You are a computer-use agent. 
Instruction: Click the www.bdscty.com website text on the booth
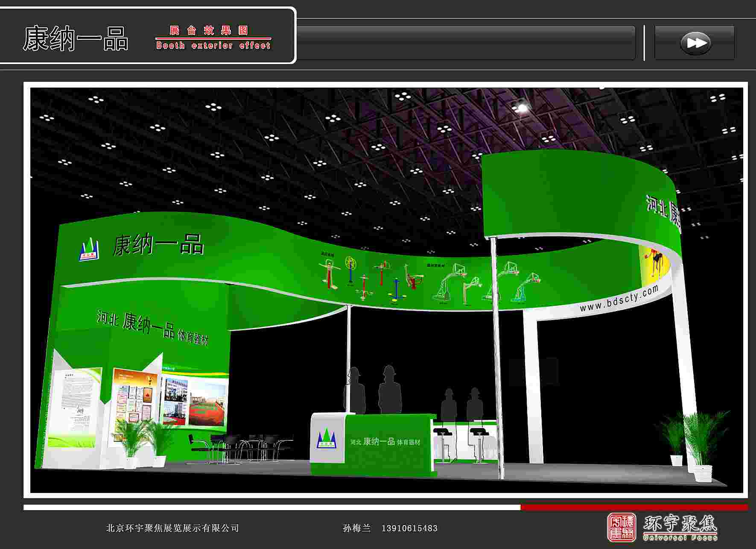[619, 299]
